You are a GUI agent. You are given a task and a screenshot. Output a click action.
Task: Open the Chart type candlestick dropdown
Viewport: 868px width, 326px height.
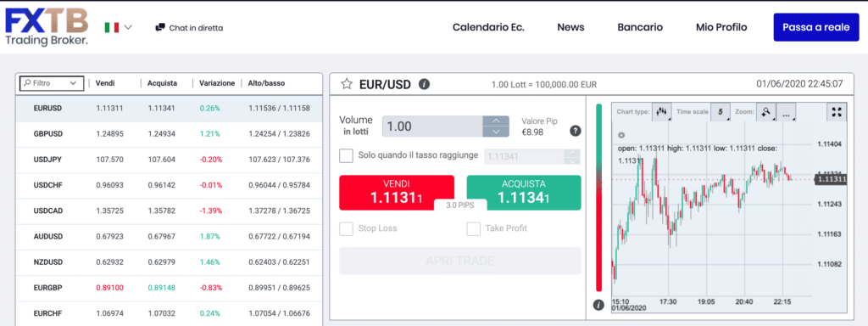pyautogui.click(x=661, y=111)
